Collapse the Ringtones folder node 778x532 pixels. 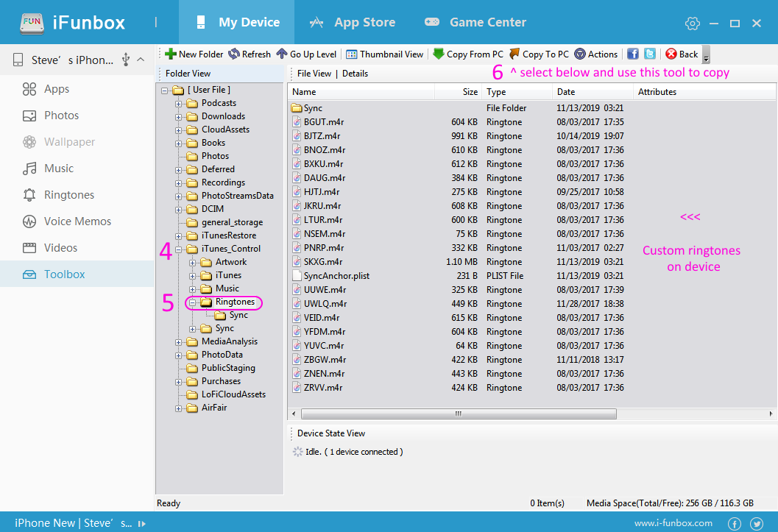tap(192, 302)
